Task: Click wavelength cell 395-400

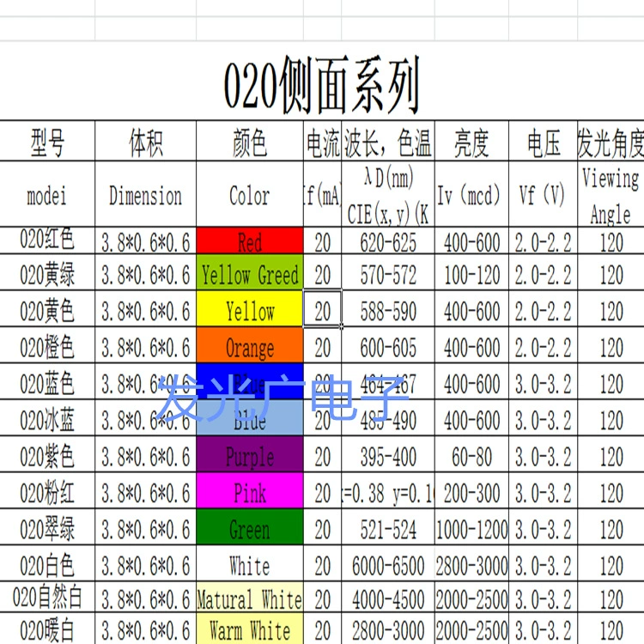Action: (388, 454)
